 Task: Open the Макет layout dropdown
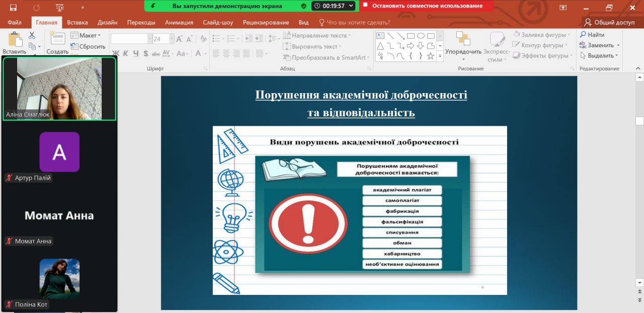(86, 36)
